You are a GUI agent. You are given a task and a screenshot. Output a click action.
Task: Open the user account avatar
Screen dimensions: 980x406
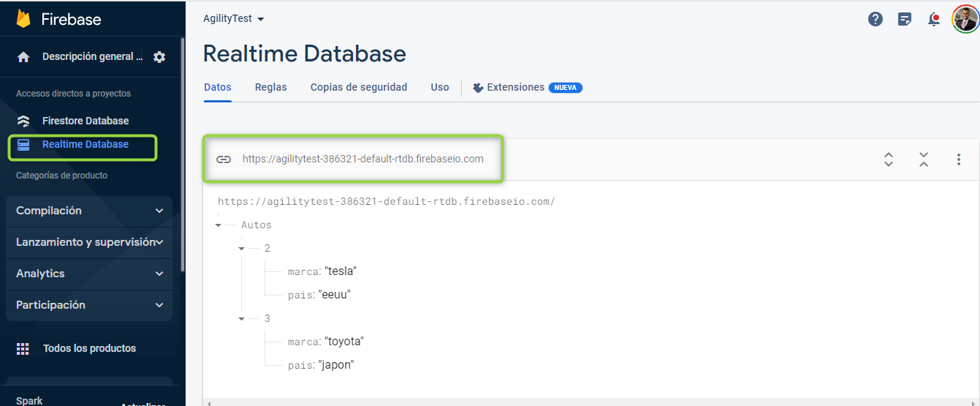[965, 19]
